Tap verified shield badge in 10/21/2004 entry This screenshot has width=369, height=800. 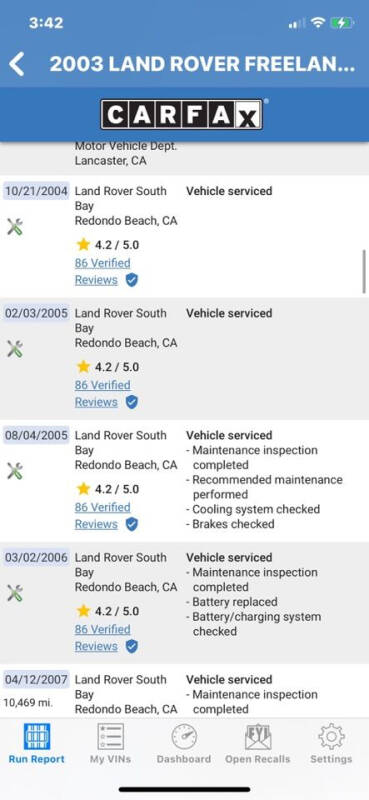coord(132,280)
